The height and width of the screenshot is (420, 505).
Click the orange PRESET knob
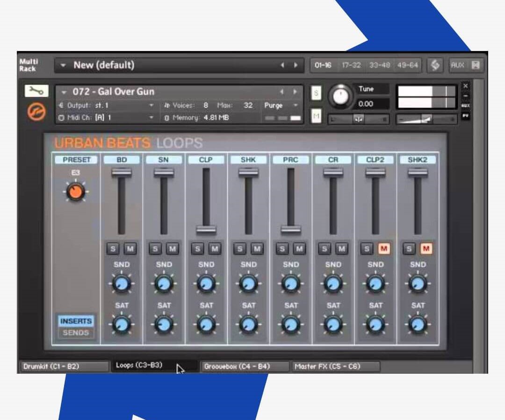[76, 191]
